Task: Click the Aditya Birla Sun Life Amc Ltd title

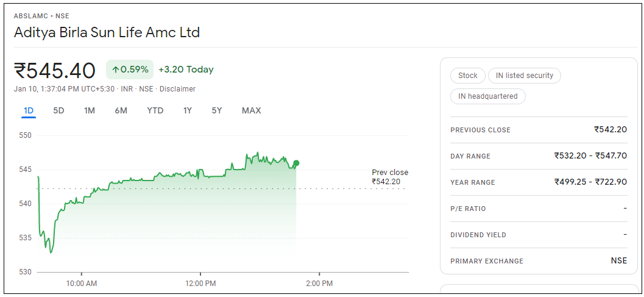Action: coord(107,32)
